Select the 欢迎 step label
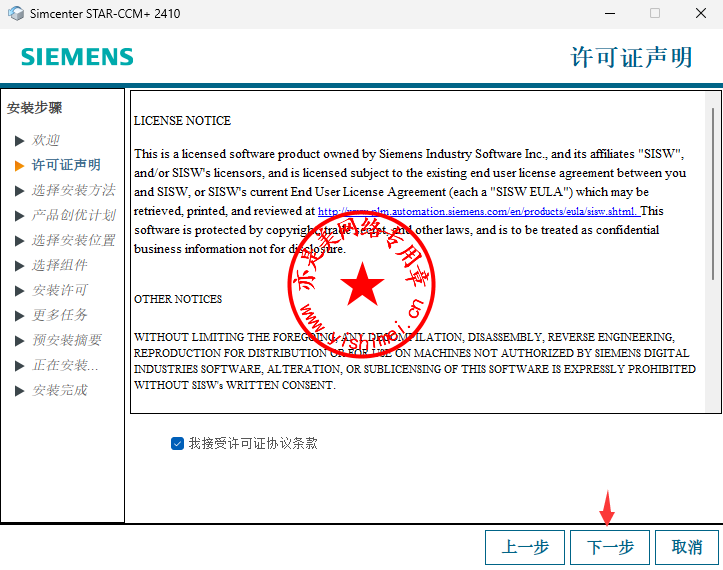The height and width of the screenshot is (570, 723). click(x=46, y=140)
